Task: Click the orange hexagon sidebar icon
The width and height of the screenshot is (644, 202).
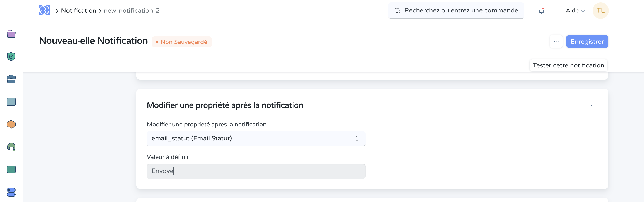Action: pos(11,124)
